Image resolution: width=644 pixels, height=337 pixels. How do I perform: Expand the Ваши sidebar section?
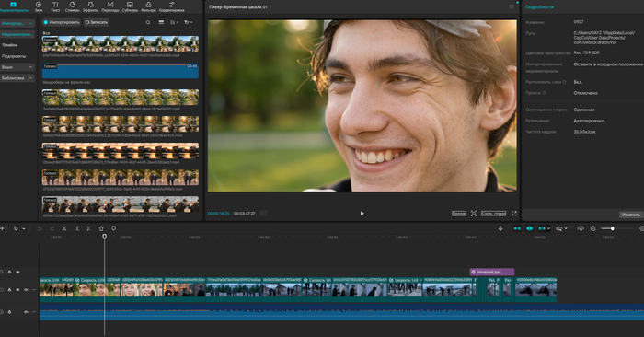[x=17, y=67]
